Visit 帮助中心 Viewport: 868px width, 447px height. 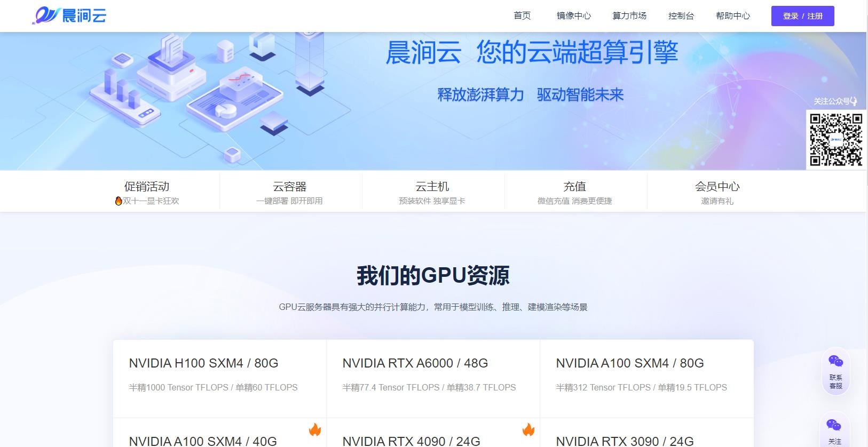[x=733, y=16]
